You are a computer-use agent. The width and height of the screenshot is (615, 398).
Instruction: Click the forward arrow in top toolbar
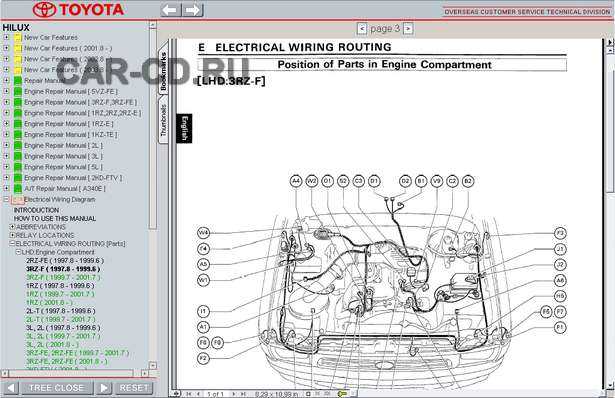pos(193,10)
